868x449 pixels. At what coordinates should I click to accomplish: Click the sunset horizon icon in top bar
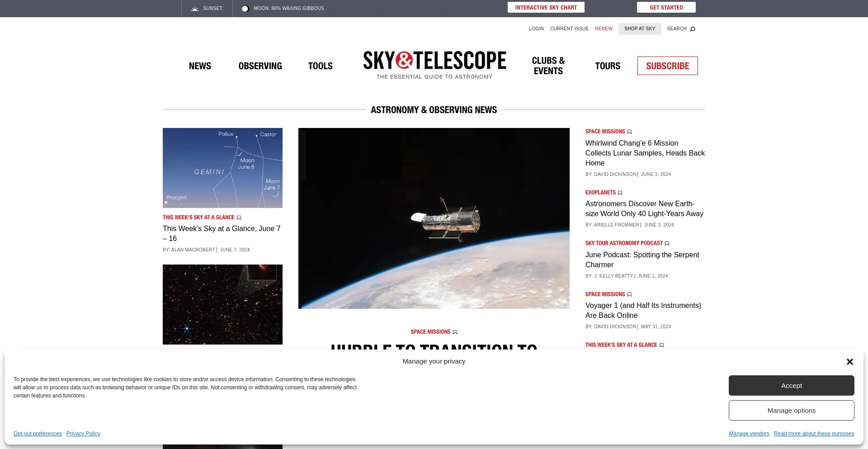pyautogui.click(x=194, y=8)
